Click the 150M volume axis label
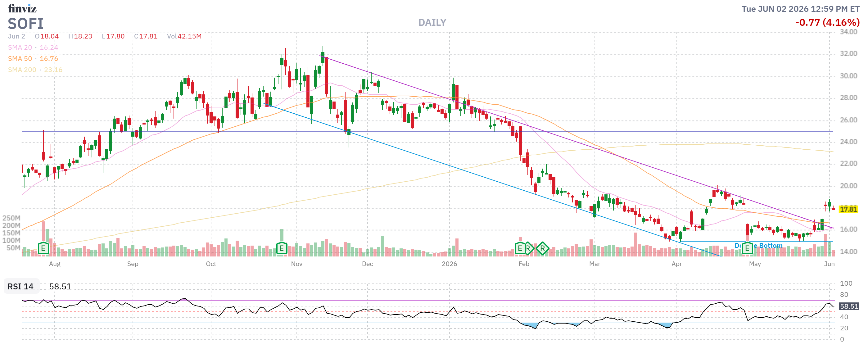The height and width of the screenshot is (349, 868). 11,233
